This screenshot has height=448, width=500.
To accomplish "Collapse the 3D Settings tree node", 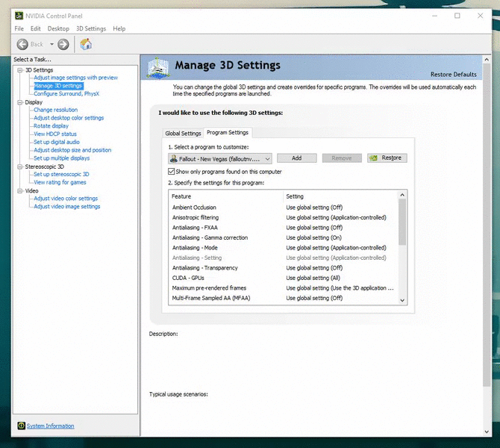I will click(20, 70).
